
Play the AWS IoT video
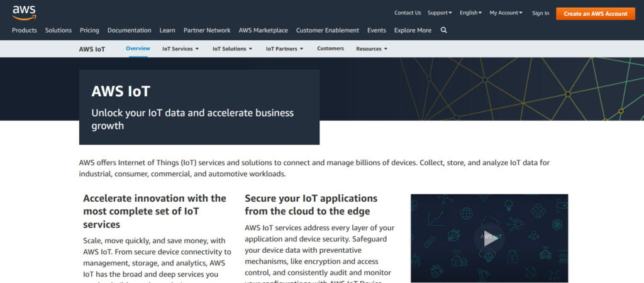point(489,238)
